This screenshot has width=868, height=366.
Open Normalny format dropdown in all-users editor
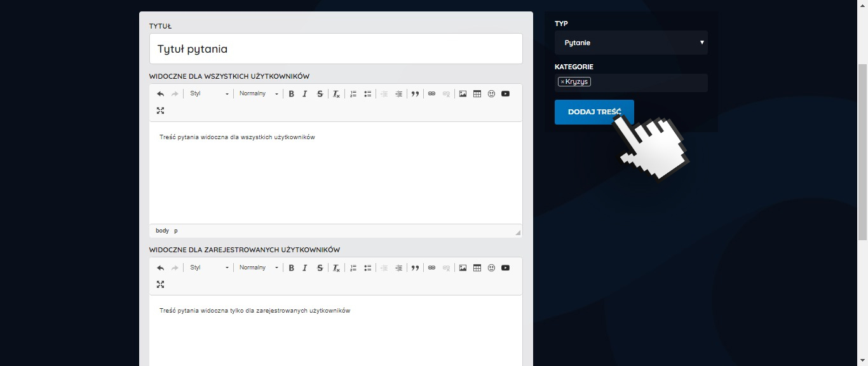(x=259, y=94)
